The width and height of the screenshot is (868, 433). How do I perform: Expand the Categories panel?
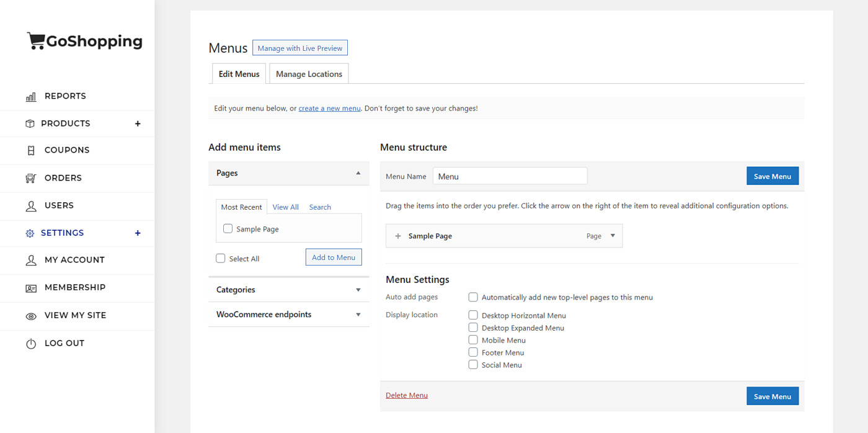pos(289,290)
